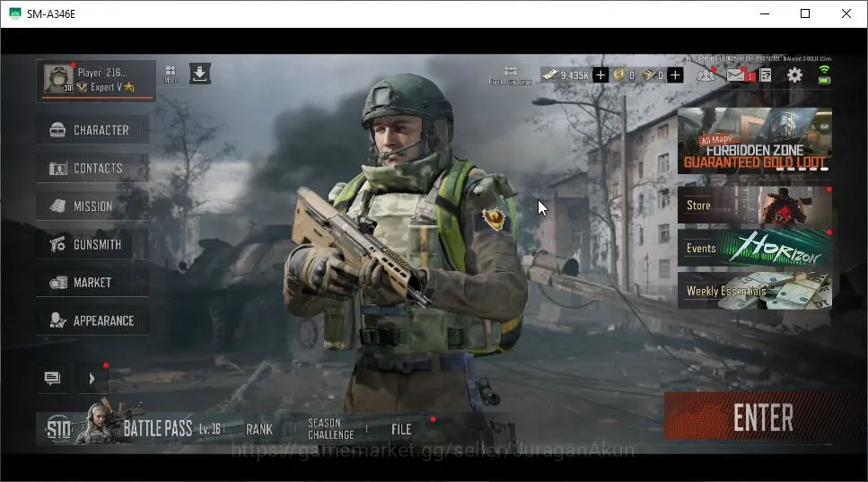
Task: Click the ENTER button
Action: pyautogui.click(x=762, y=416)
